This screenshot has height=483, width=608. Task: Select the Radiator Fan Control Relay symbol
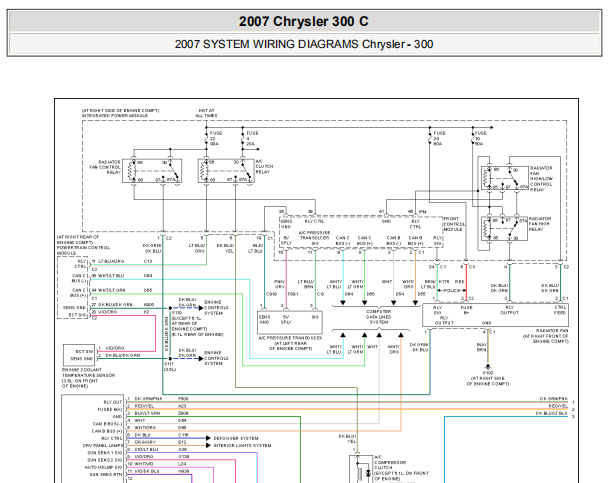[152, 171]
